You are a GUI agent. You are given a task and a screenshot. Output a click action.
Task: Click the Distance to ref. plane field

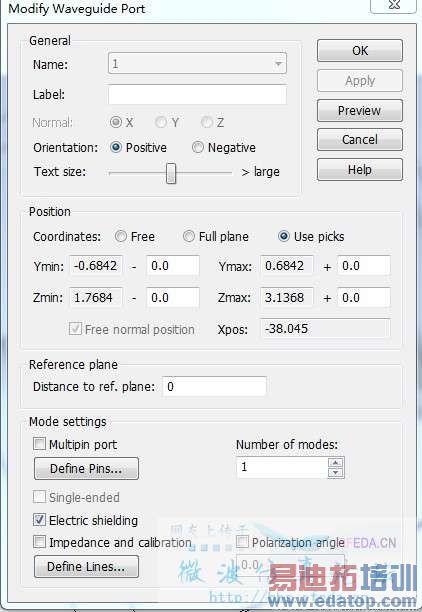point(214,386)
